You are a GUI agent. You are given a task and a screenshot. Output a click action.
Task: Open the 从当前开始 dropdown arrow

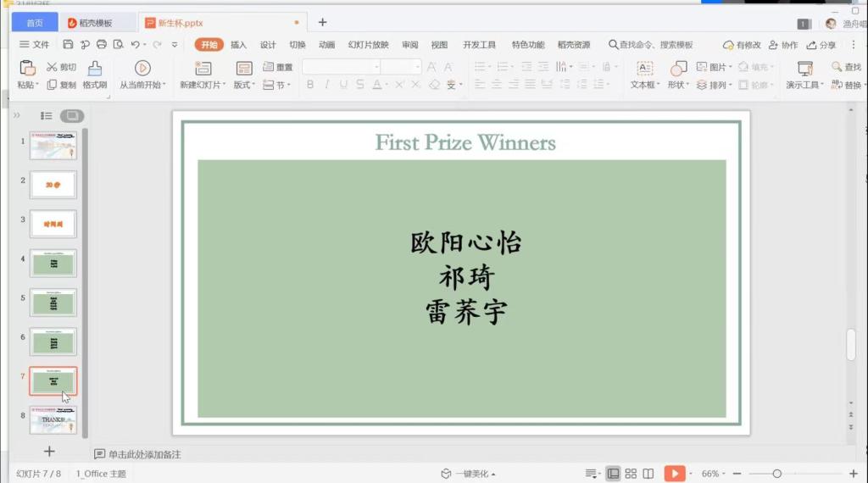[165, 85]
